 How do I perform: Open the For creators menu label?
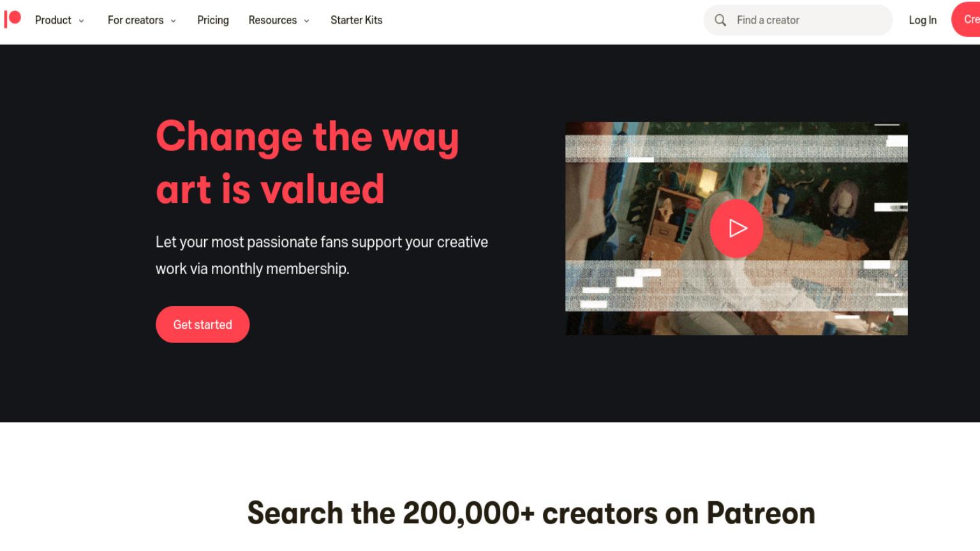(135, 20)
